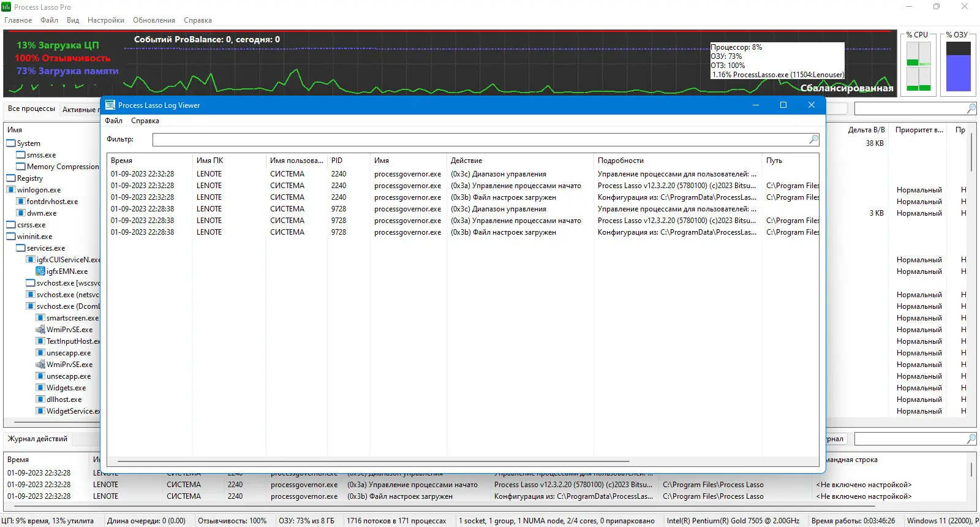The height and width of the screenshot is (527, 980).
Task: Select the services.exe process icon
Action: point(21,248)
